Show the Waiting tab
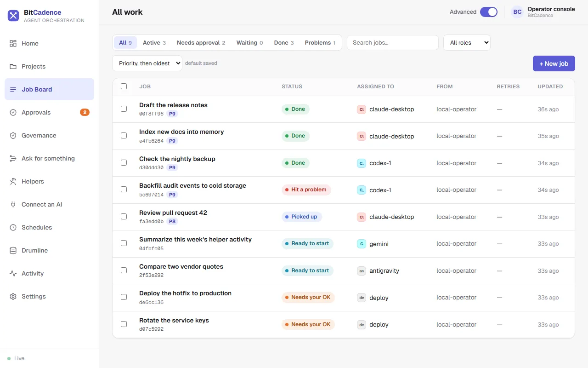This screenshot has width=588, height=368. tap(250, 43)
